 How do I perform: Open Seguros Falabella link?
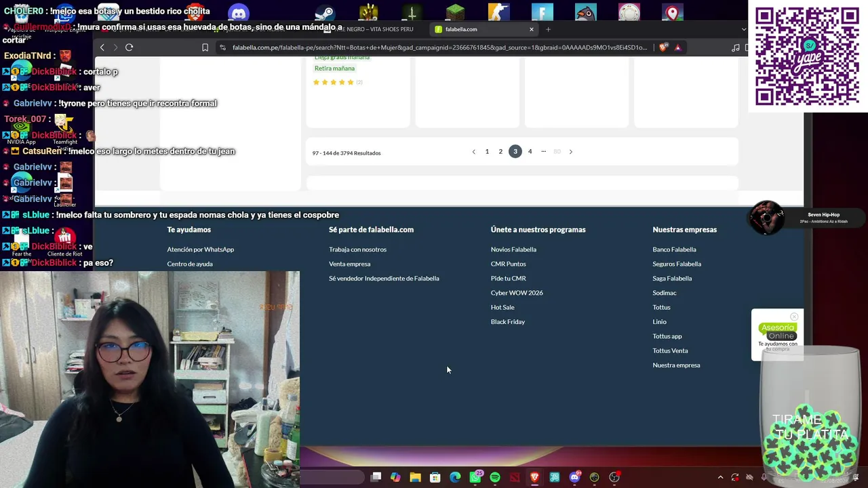point(677,264)
